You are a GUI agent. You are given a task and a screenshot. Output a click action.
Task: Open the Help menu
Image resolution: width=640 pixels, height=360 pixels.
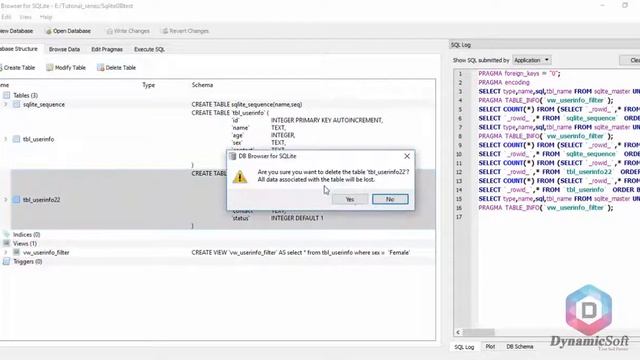(46, 17)
